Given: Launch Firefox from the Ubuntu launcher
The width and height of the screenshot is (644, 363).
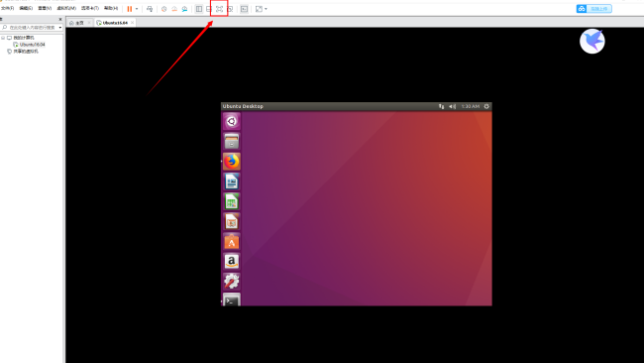Looking at the screenshot, I should 232,162.
